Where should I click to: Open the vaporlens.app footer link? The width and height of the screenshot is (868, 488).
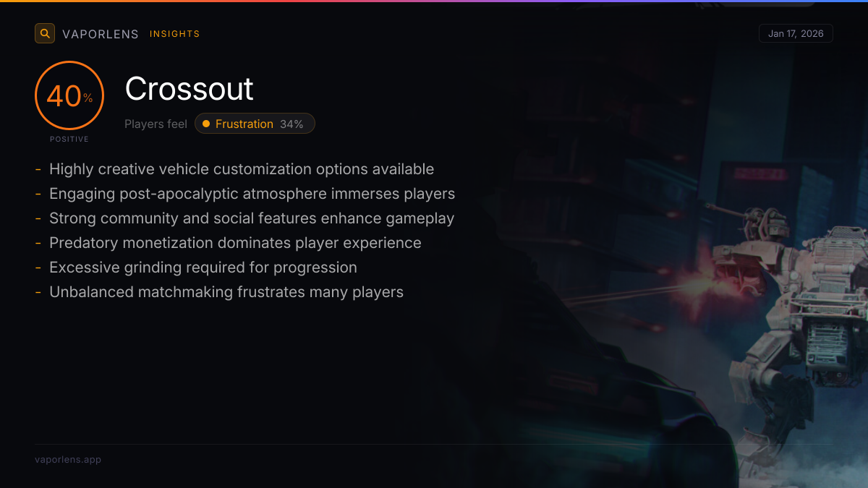click(68, 459)
